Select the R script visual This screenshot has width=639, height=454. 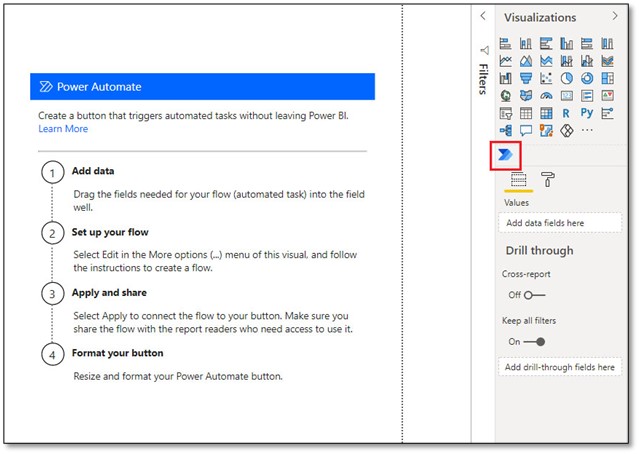(566, 113)
